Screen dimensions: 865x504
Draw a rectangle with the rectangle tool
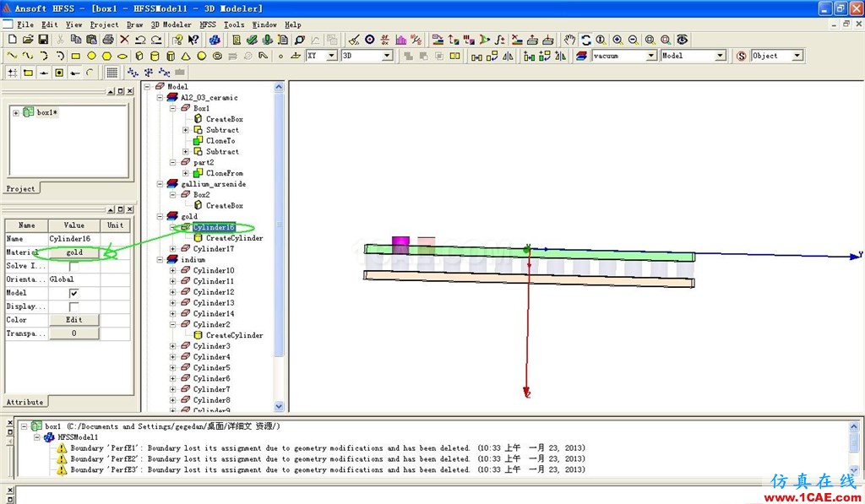75,56
